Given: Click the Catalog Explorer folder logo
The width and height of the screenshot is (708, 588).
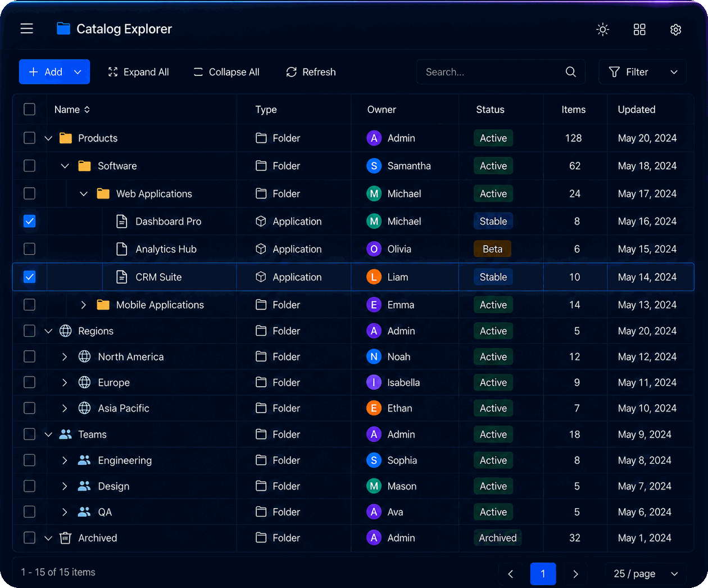Looking at the screenshot, I should [x=63, y=29].
